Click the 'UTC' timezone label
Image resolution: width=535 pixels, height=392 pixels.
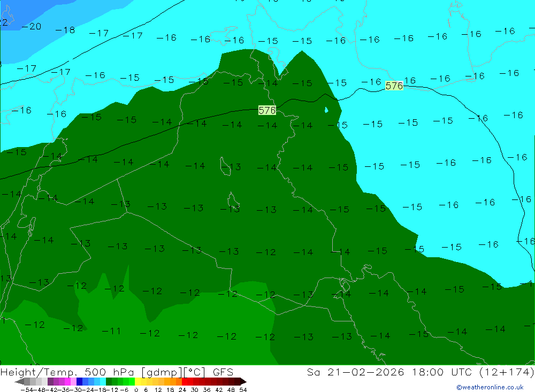(x=461, y=372)
